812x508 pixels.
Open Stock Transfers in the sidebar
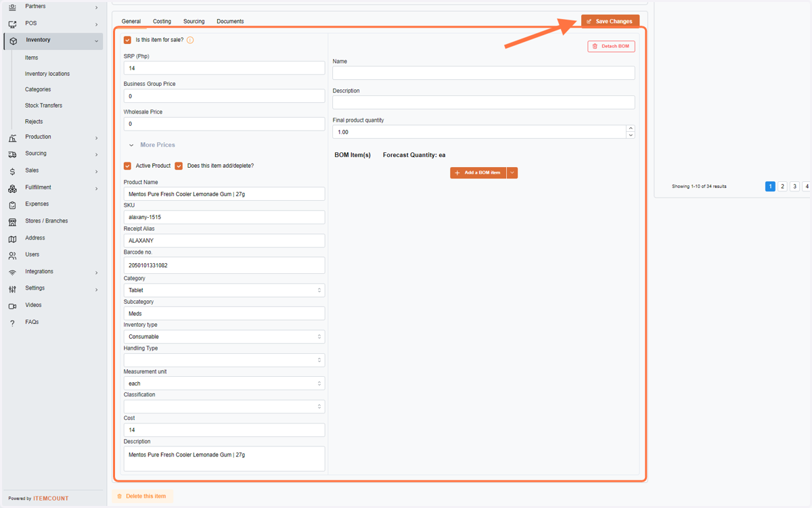click(x=43, y=106)
